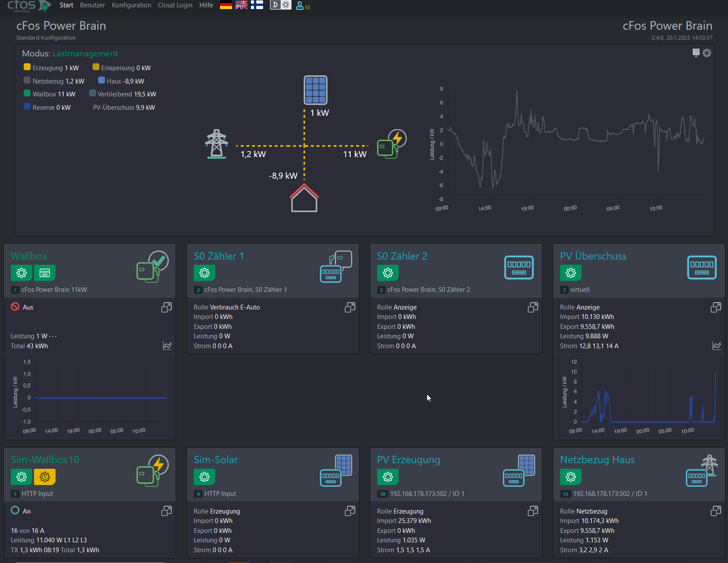728x563 pixels.
Task: Click the PV Erzeugung tile title
Action: coord(409,460)
